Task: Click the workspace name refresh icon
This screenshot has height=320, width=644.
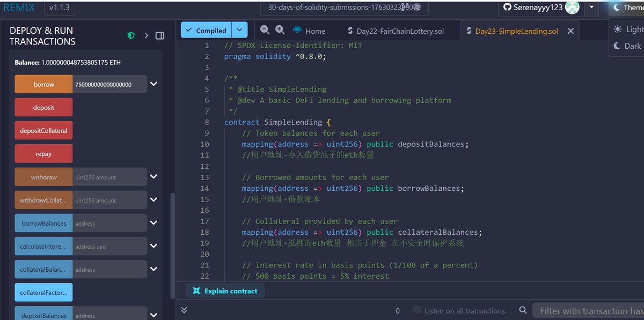Action: pos(416,8)
